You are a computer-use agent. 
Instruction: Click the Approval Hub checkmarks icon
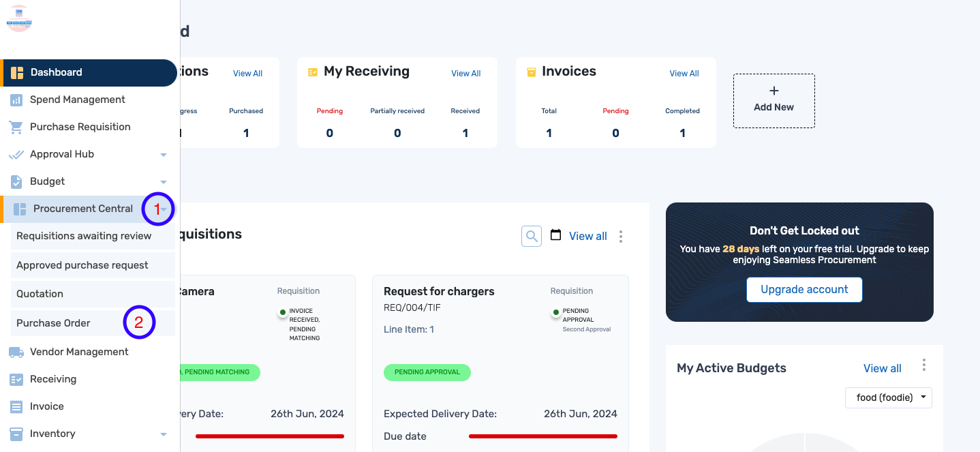[x=16, y=154]
